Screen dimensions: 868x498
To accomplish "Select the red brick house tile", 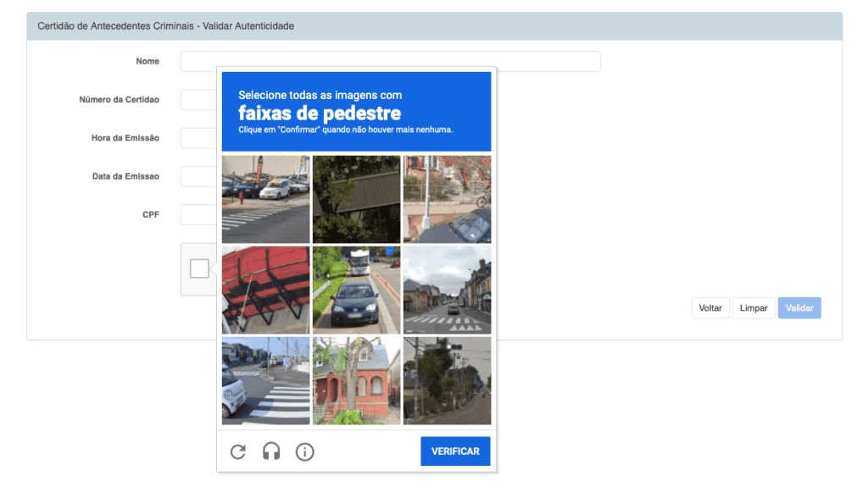I will point(356,380).
